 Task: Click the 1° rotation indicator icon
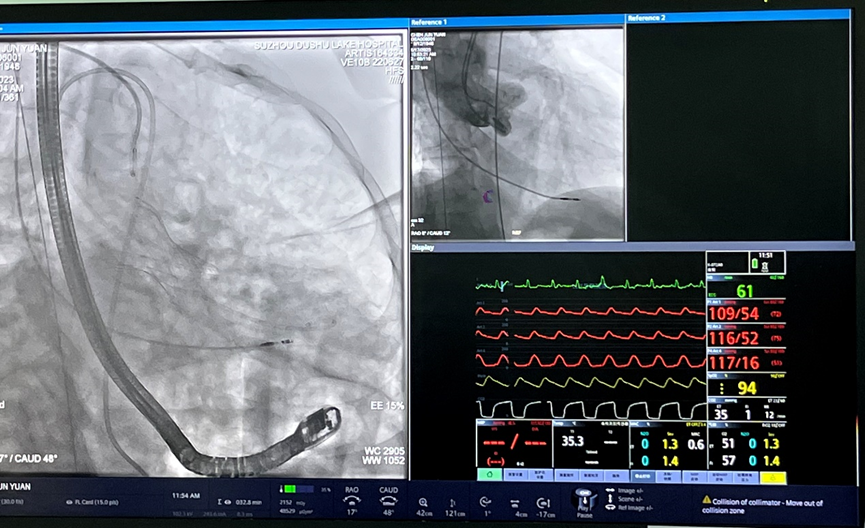pyautogui.click(x=485, y=502)
